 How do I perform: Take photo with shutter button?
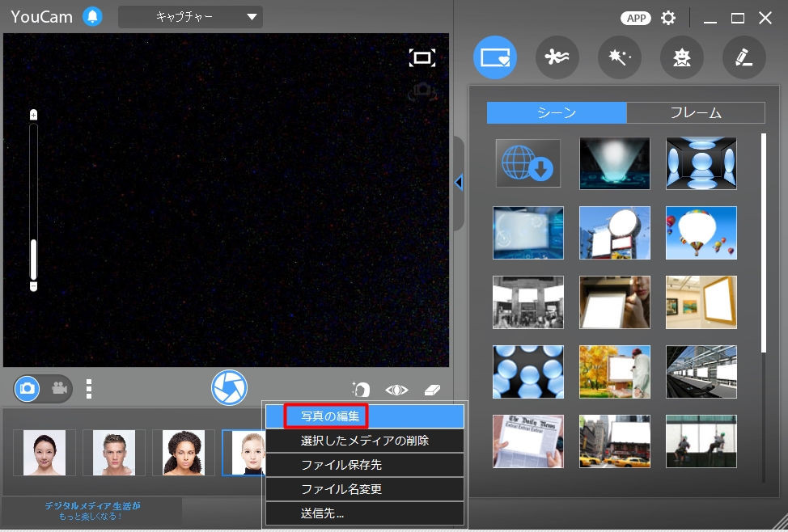(x=229, y=388)
